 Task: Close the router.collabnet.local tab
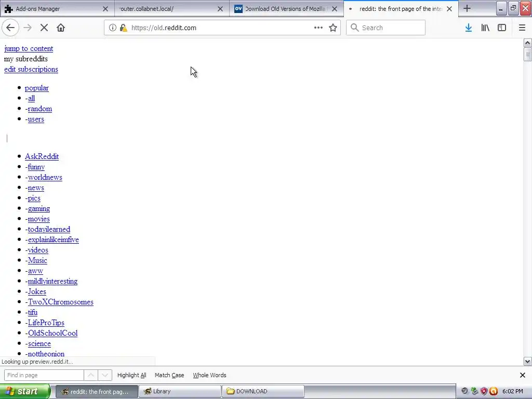tap(220, 9)
